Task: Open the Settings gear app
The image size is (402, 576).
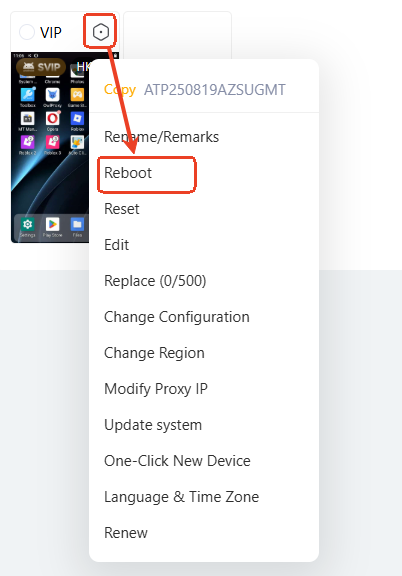Action: pyautogui.click(x=28, y=224)
